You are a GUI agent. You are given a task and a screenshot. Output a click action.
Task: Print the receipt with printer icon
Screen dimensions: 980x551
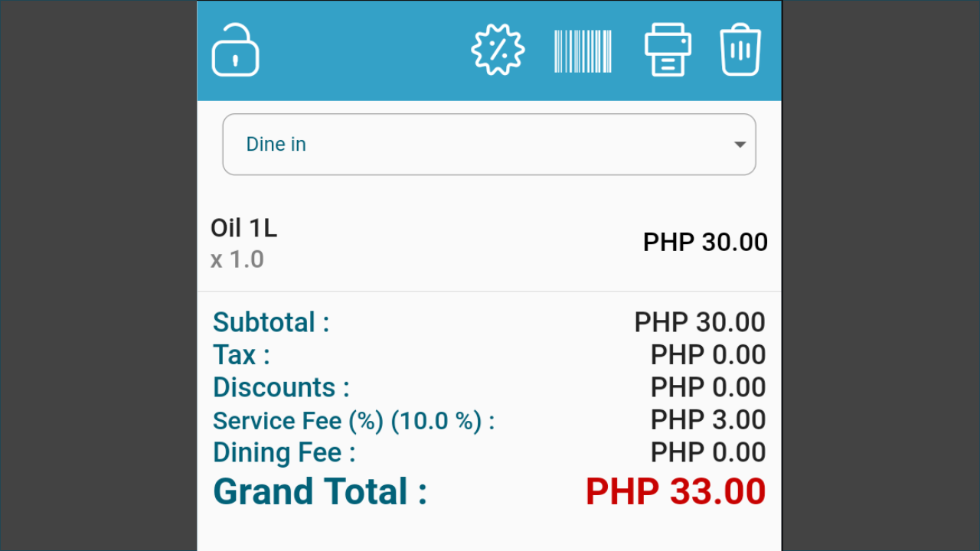(x=668, y=51)
